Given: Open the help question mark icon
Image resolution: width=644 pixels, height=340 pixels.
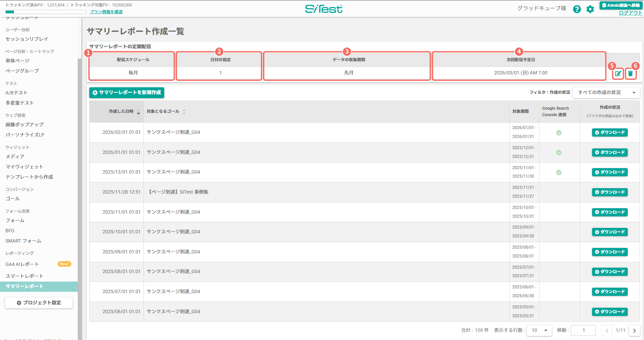Looking at the screenshot, I should 577,9.
